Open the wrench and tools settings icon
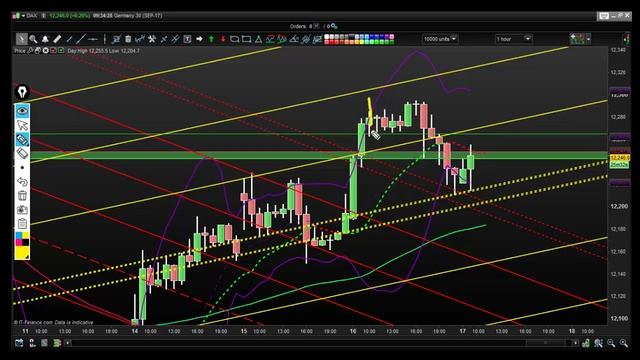 click(x=152, y=39)
